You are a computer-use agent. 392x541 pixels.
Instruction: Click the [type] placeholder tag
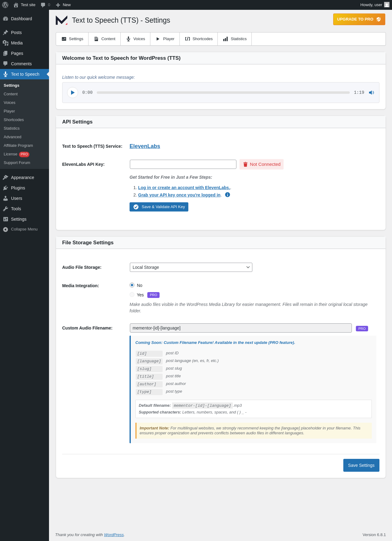click(149, 392)
